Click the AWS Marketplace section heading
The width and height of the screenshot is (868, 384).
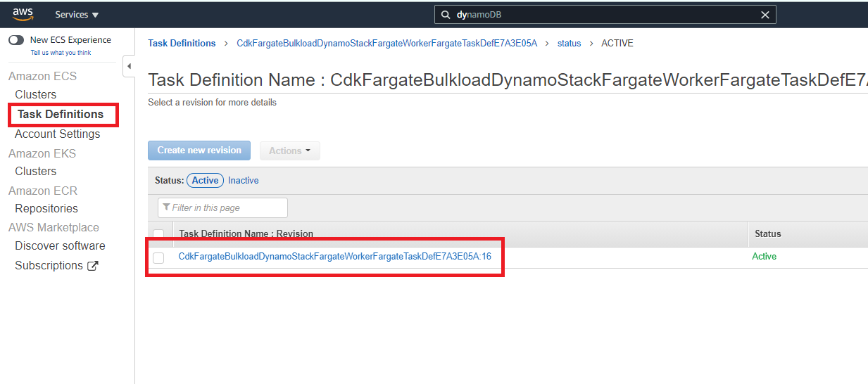[x=54, y=228]
